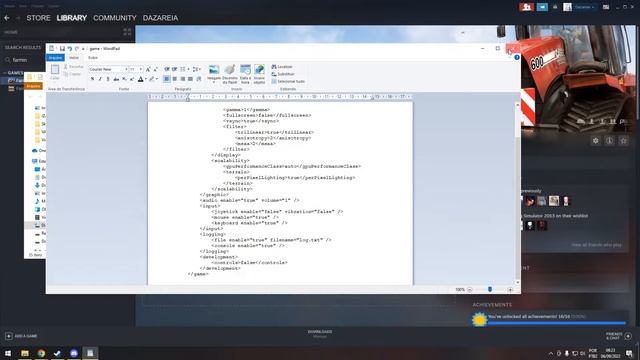Show game info icon on Steam game page
640x360 pixels.
pyautogui.click(x=609, y=141)
